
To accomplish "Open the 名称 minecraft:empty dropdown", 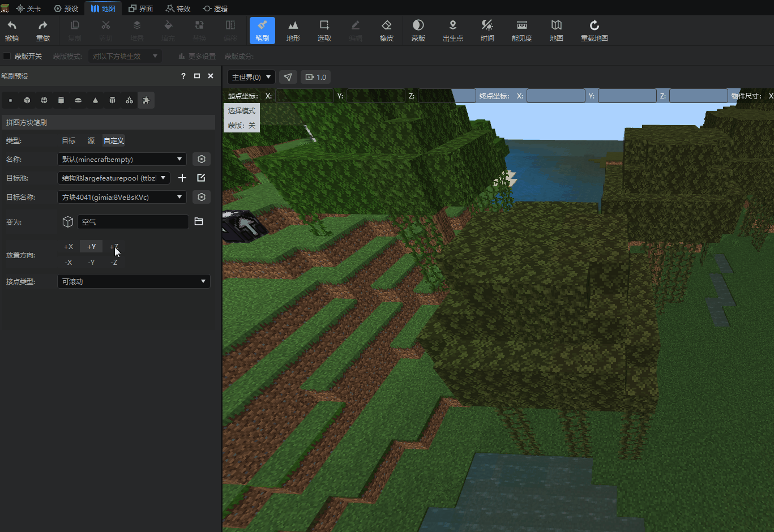I will [x=122, y=159].
